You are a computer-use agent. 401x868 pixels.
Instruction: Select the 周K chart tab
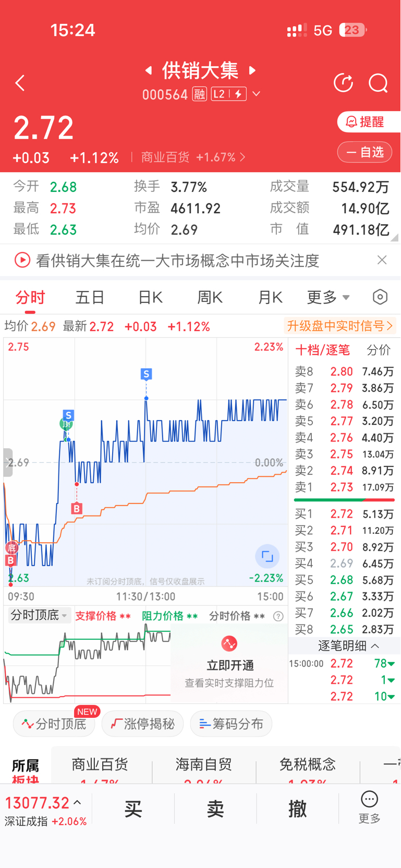pos(210,298)
